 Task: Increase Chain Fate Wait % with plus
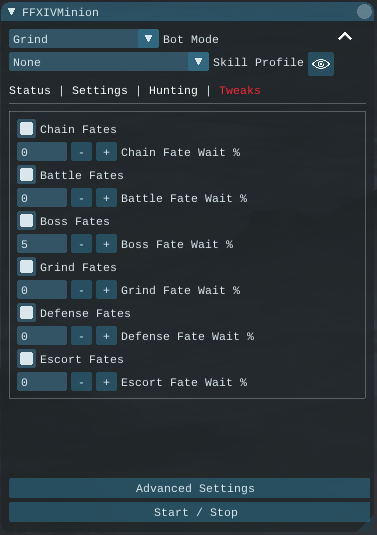[106, 152]
